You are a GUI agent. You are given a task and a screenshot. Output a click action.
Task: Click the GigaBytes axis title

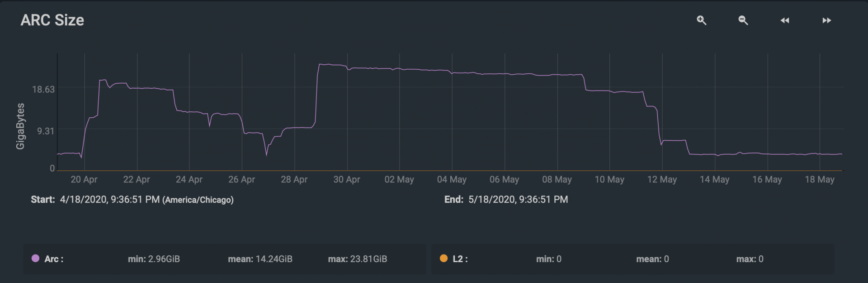tap(20, 126)
